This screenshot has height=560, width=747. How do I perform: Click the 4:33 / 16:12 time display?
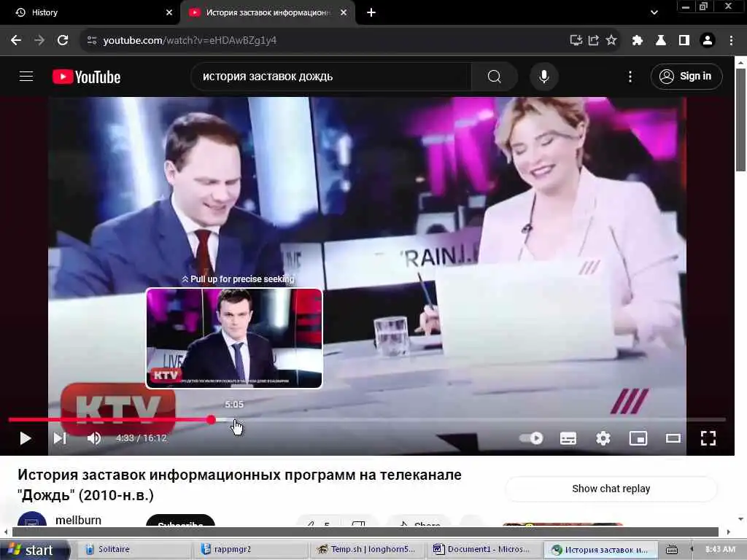pyautogui.click(x=142, y=438)
